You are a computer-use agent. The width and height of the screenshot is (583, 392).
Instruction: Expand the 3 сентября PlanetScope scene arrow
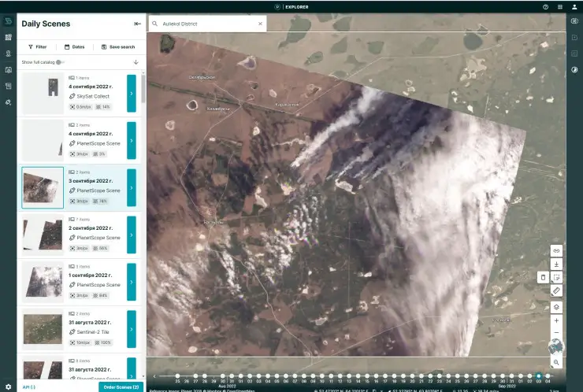tap(131, 187)
